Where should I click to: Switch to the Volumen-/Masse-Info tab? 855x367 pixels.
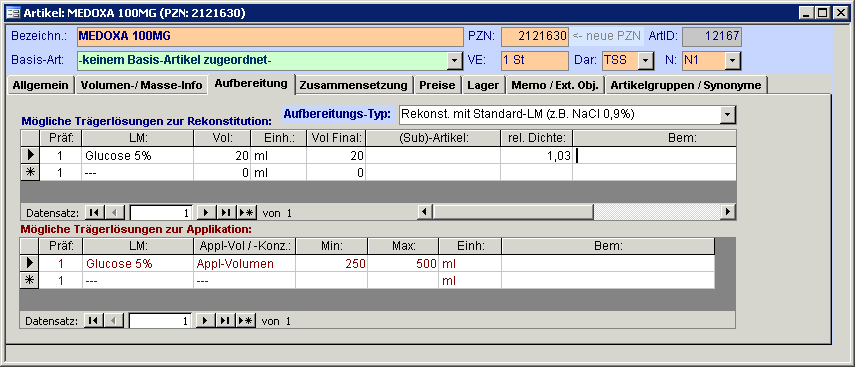141,85
